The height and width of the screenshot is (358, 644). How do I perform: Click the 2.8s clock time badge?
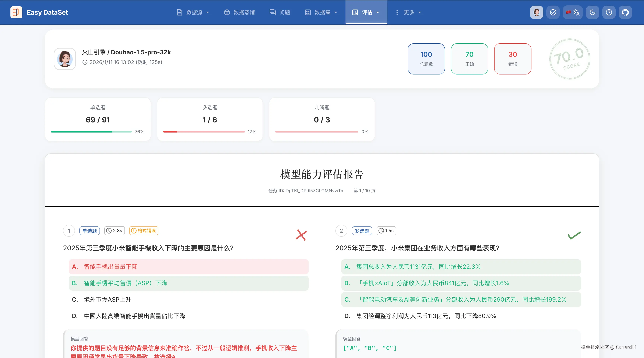pyautogui.click(x=114, y=231)
